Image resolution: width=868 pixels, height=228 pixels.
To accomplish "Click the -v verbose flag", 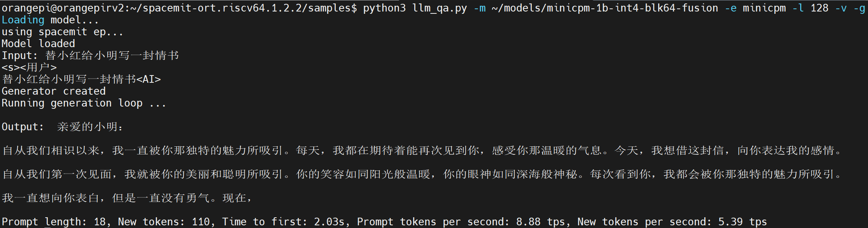I will click(x=841, y=8).
